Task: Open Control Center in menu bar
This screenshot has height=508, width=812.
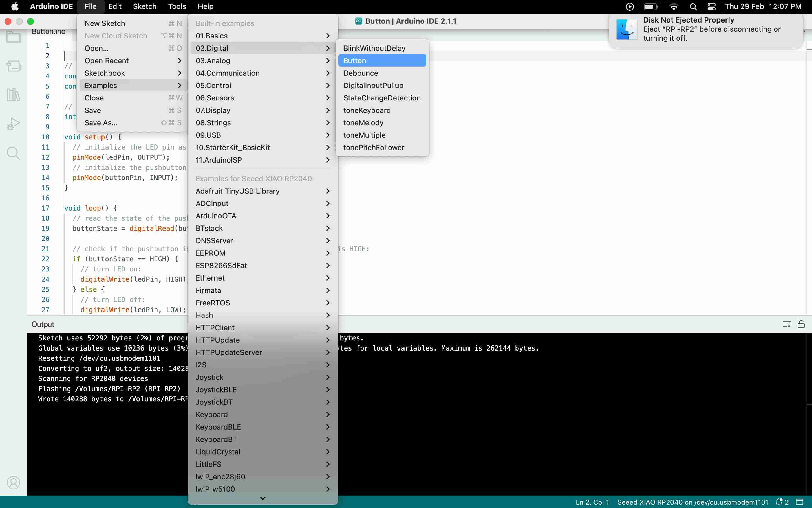Action: [711, 6]
